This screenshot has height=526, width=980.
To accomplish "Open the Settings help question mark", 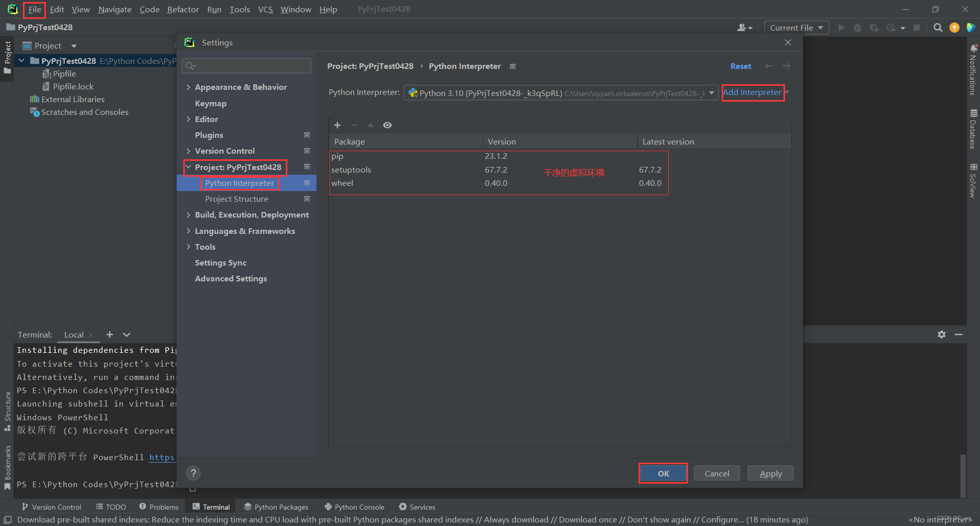I will 193,473.
